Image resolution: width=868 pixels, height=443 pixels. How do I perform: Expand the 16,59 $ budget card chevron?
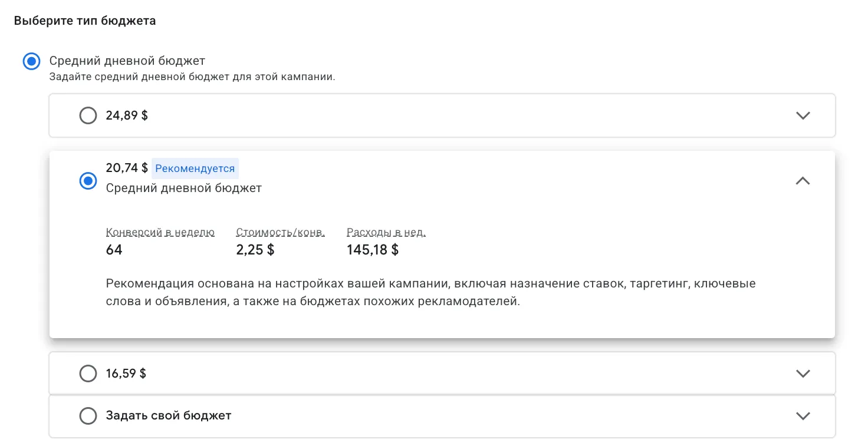click(803, 373)
